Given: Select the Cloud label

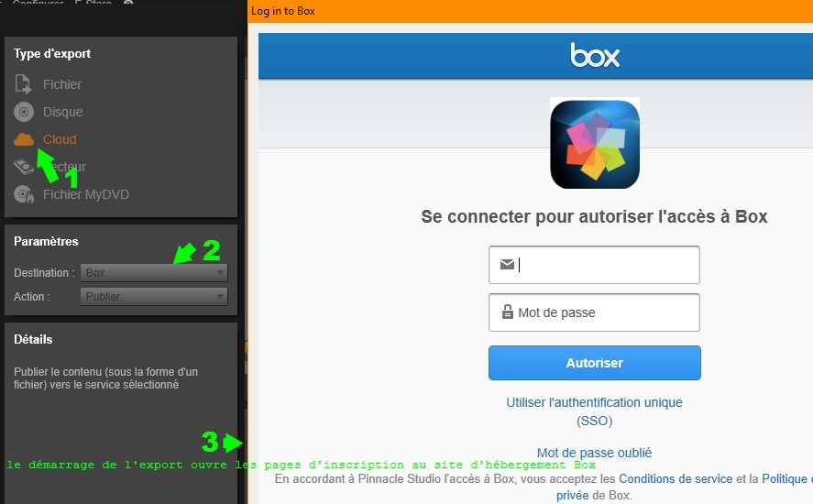Looking at the screenshot, I should 60,139.
